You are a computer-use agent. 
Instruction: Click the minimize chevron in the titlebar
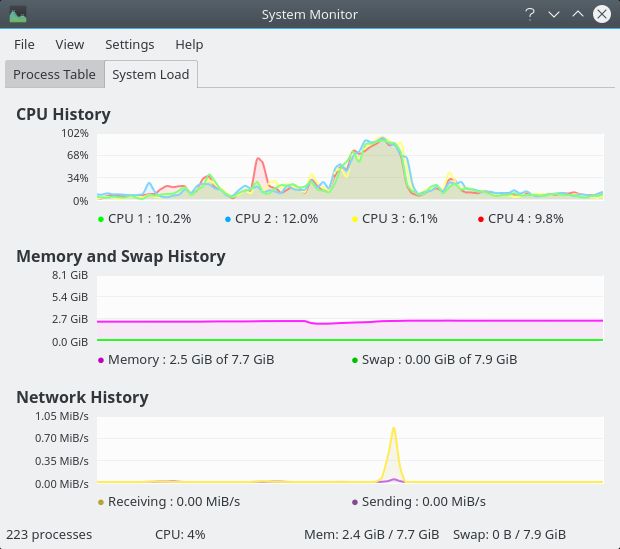click(554, 15)
